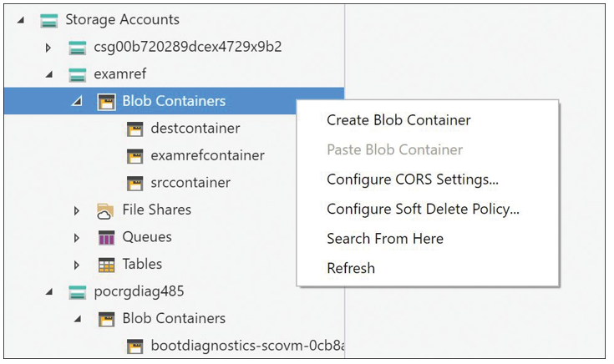The image size is (614, 364).
Task: Expand the csg00b720289dcex4729x9b2 account arrow
Action: (x=48, y=48)
